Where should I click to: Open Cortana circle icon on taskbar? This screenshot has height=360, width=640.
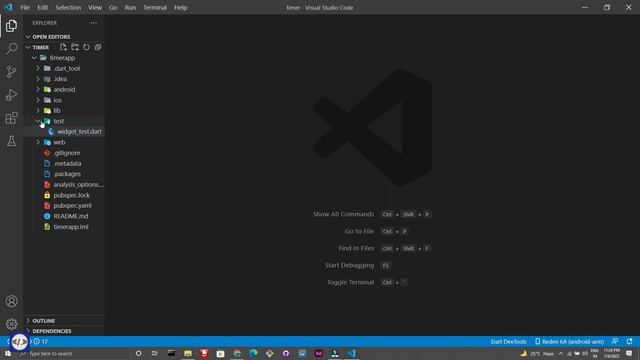[x=138, y=353]
